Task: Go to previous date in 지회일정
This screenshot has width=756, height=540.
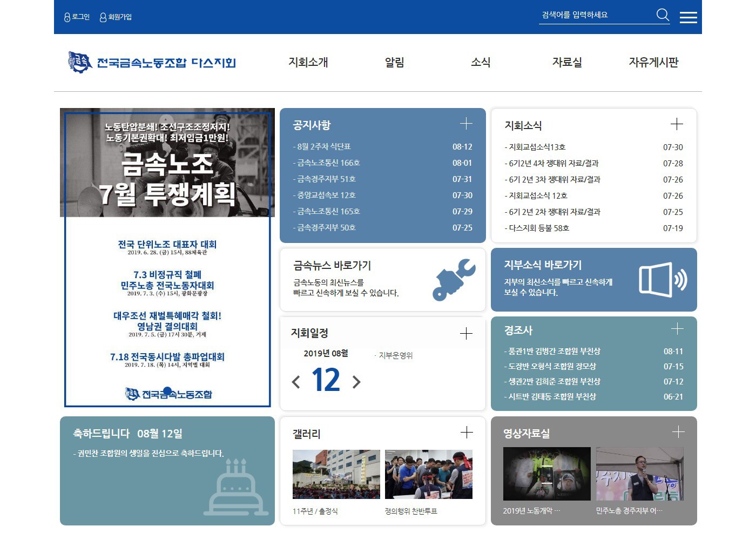Action: click(x=296, y=382)
